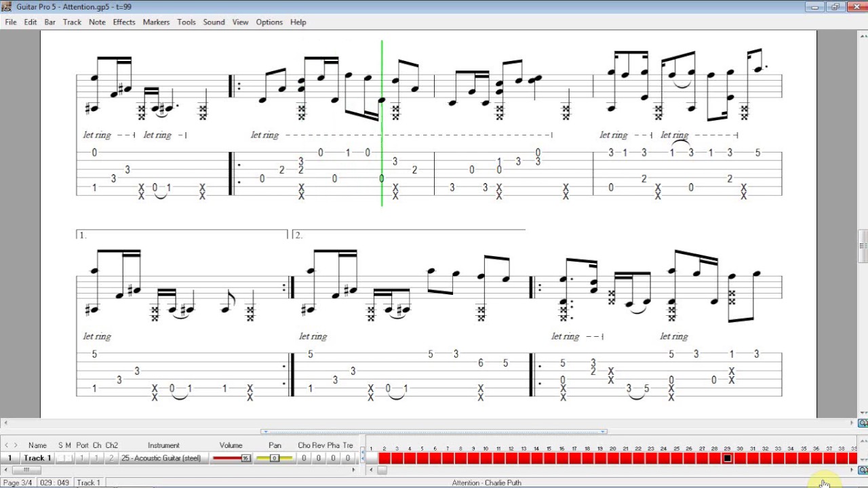
Task: Click the score vertical scrollbar thumb
Action: 863,247
